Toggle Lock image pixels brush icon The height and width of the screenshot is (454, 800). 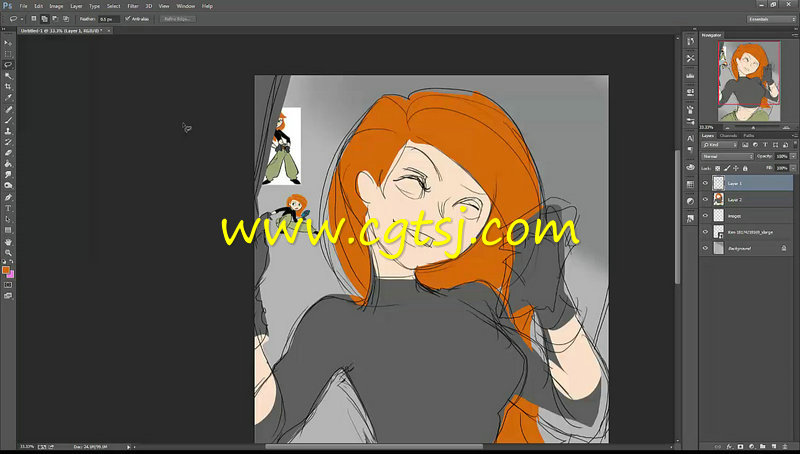pyautogui.click(x=727, y=168)
